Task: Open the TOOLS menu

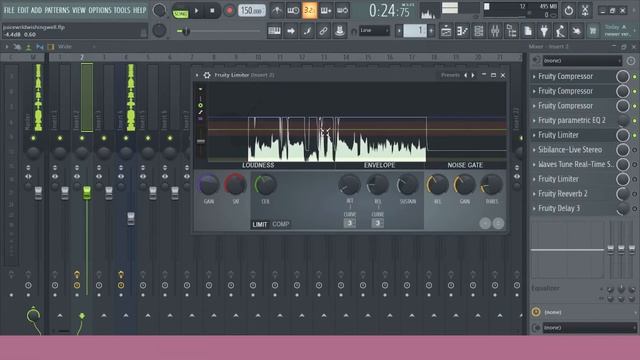Action: tap(122, 10)
